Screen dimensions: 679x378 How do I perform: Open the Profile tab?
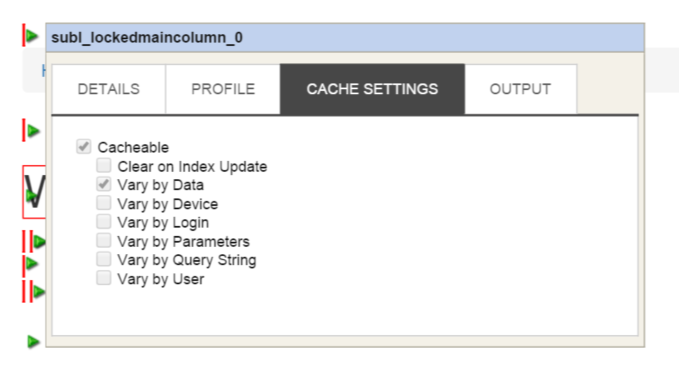[223, 89]
